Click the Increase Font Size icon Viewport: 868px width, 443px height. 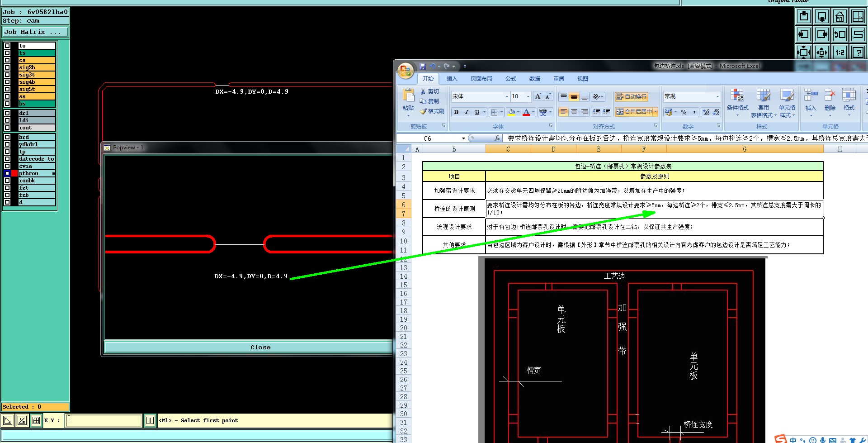click(x=538, y=96)
